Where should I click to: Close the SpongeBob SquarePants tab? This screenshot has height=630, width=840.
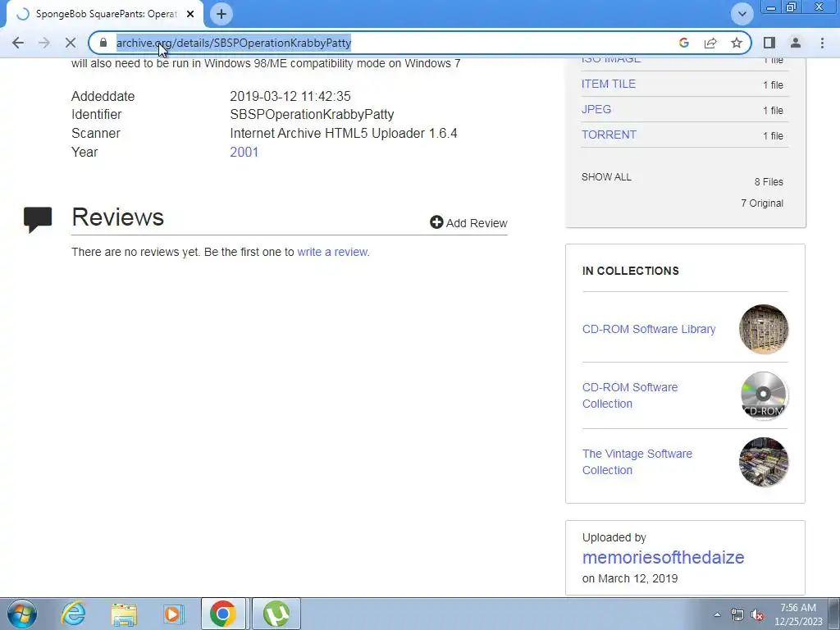coord(190,14)
